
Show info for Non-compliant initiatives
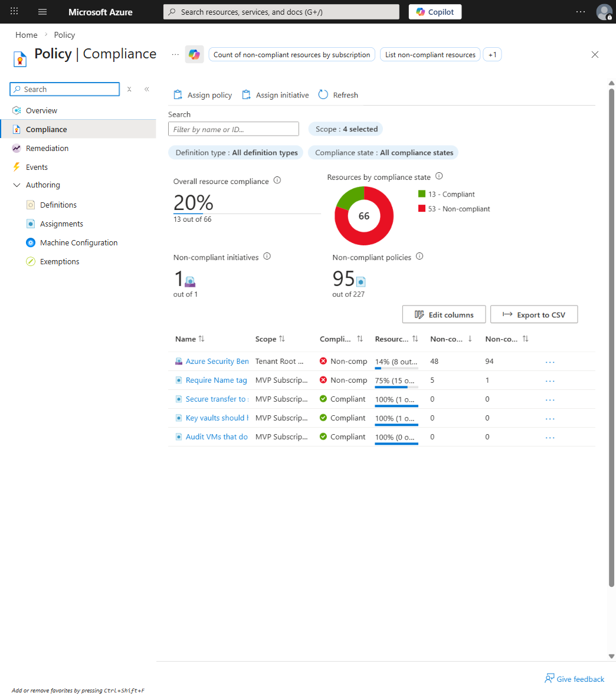(x=267, y=256)
